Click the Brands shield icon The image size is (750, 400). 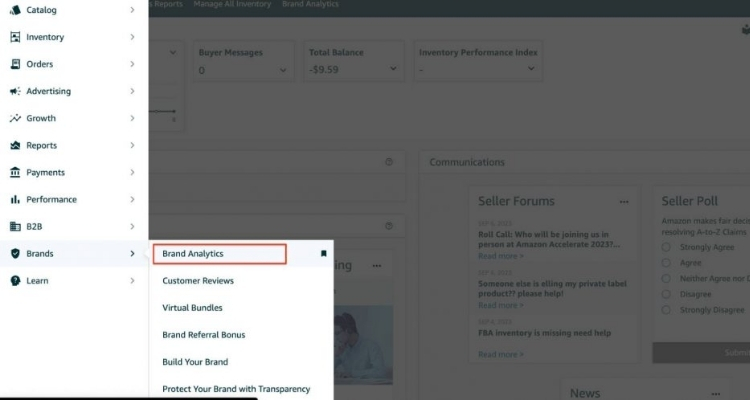pos(15,254)
